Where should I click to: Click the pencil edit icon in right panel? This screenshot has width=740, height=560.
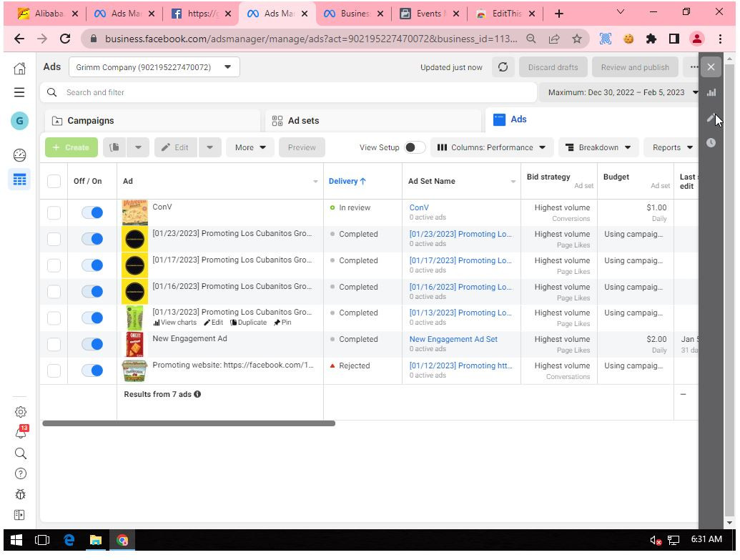pos(711,117)
